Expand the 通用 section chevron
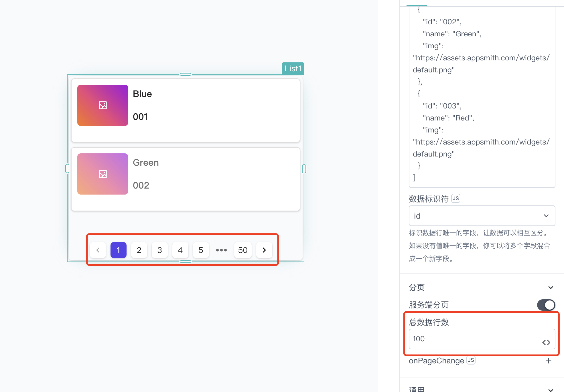Image resolution: width=564 pixels, height=392 pixels. [551, 390]
